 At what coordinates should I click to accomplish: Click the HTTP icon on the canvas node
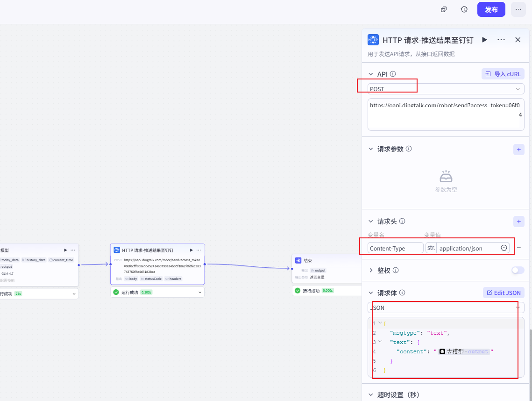pyautogui.click(x=116, y=250)
